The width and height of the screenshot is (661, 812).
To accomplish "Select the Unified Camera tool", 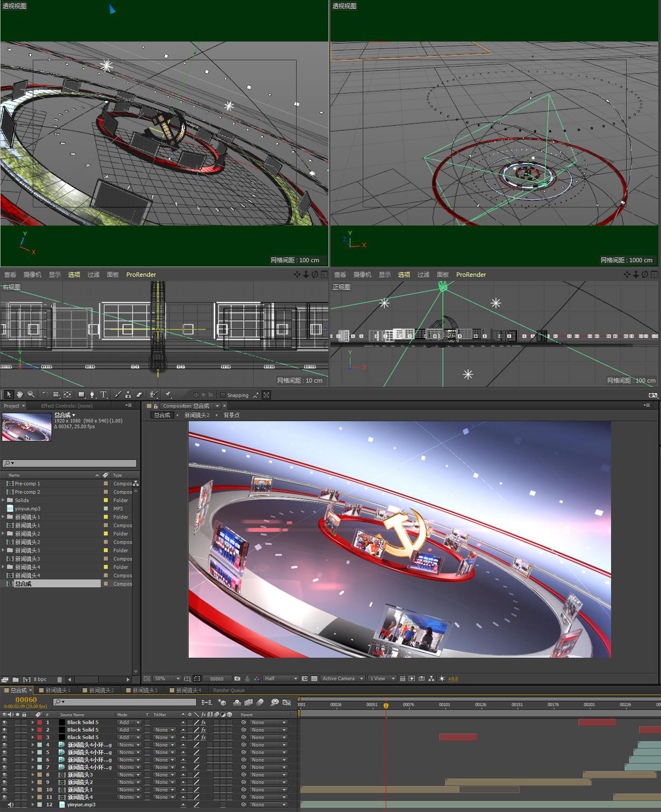I will coord(56,394).
